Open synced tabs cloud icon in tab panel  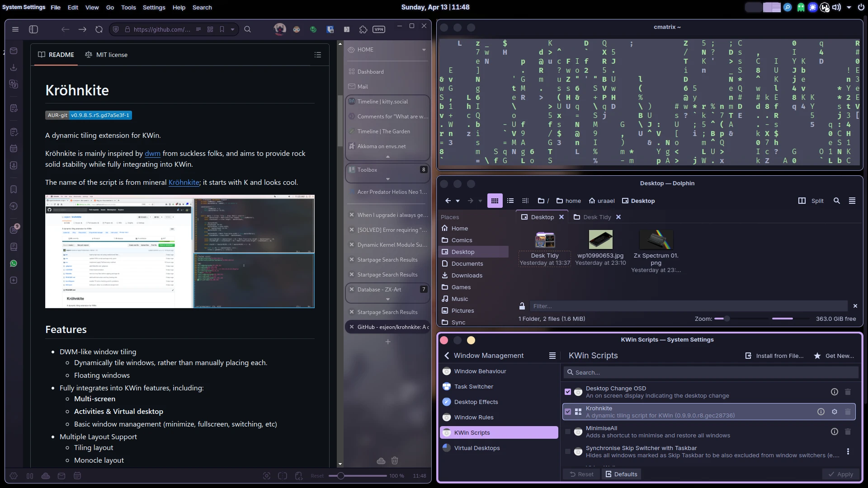[381, 460]
